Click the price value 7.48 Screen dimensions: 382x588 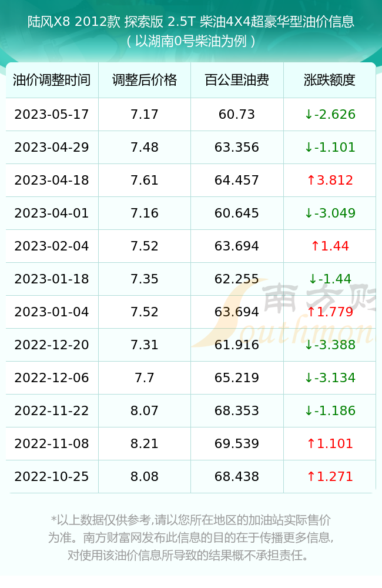pos(145,148)
